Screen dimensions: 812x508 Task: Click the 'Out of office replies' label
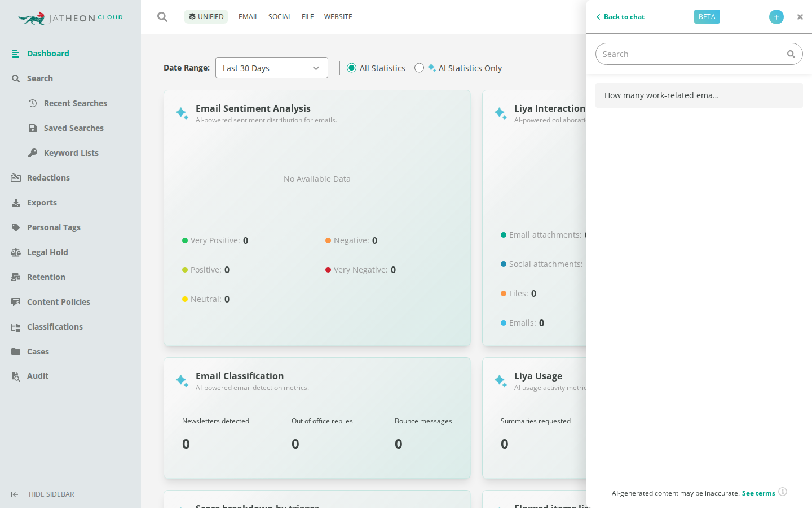322,421
